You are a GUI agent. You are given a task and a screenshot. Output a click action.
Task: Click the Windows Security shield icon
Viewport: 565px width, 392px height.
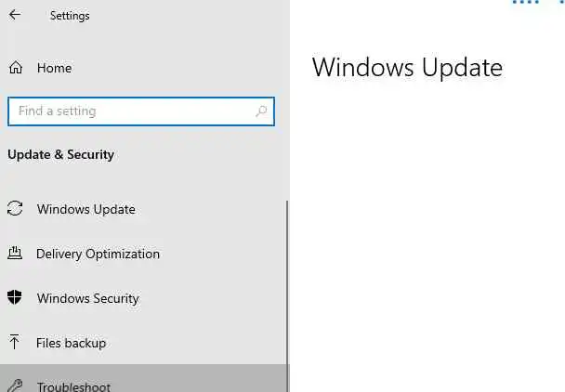[15, 298]
